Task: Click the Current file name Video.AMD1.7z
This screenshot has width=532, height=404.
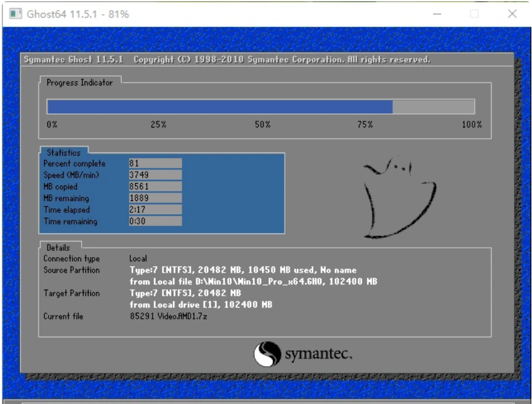Action: click(182, 316)
